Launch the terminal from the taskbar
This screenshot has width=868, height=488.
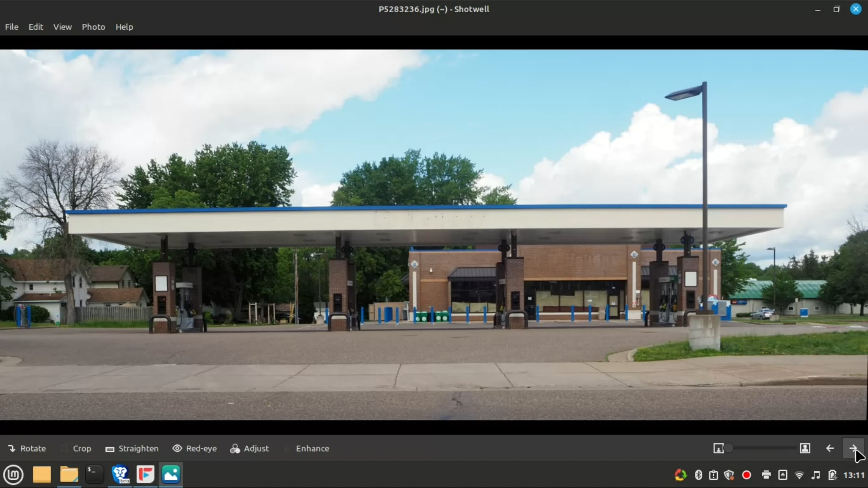pos(94,474)
